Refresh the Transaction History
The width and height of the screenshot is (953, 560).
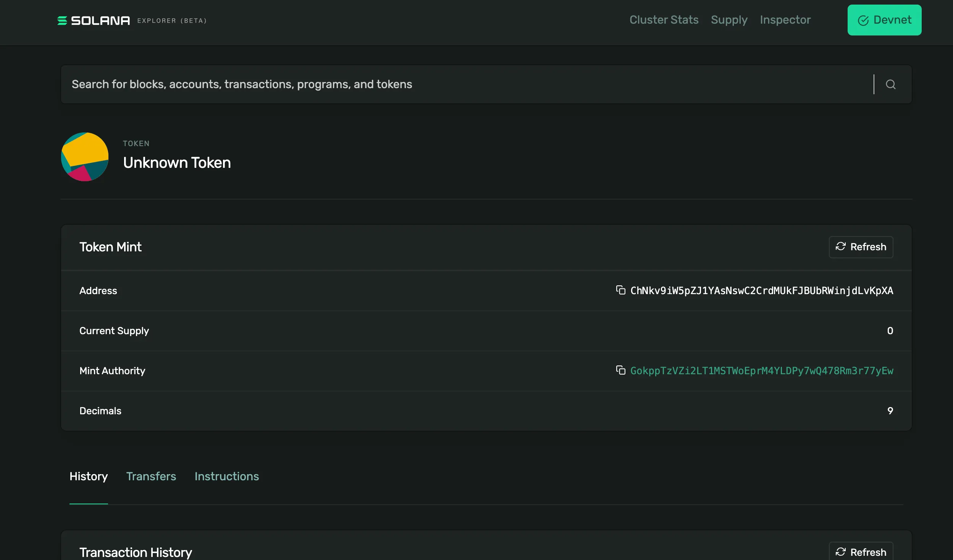coord(861,551)
